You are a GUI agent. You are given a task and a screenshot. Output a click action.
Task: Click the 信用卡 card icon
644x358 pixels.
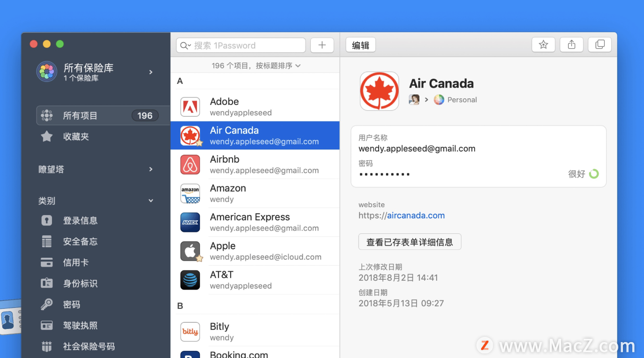pyautogui.click(x=47, y=262)
